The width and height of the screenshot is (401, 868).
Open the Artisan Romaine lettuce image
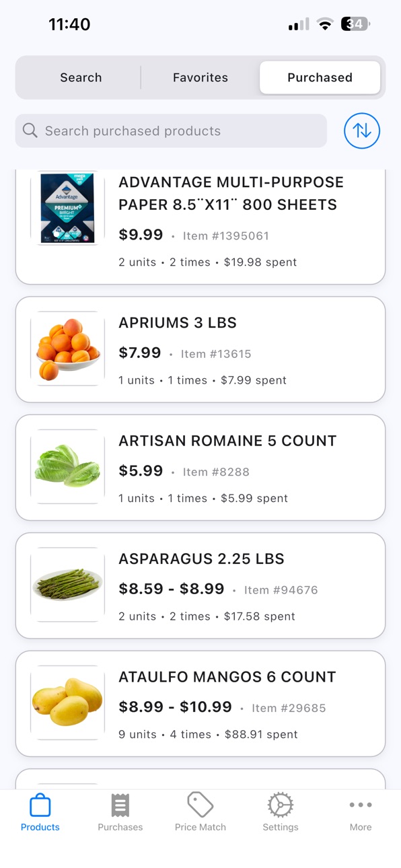pos(67,467)
